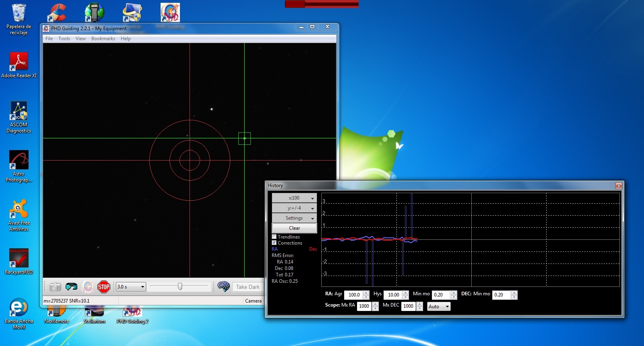
Task: Open the File menu
Action: pyautogui.click(x=49, y=39)
